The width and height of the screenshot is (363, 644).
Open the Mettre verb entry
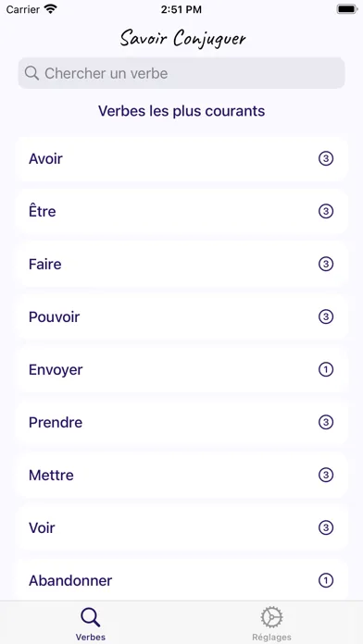coord(181,476)
